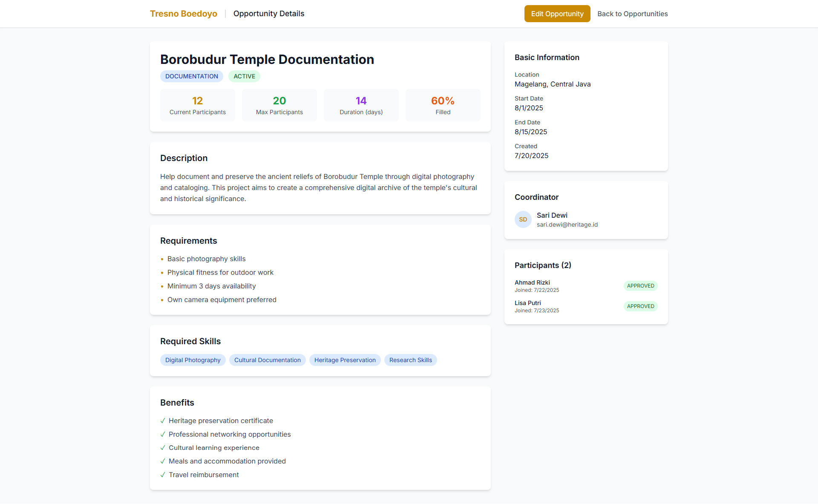The width and height of the screenshot is (818, 504).
Task: Click the ACTIVE status badge
Action: pyautogui.click(x=244, y=76)
